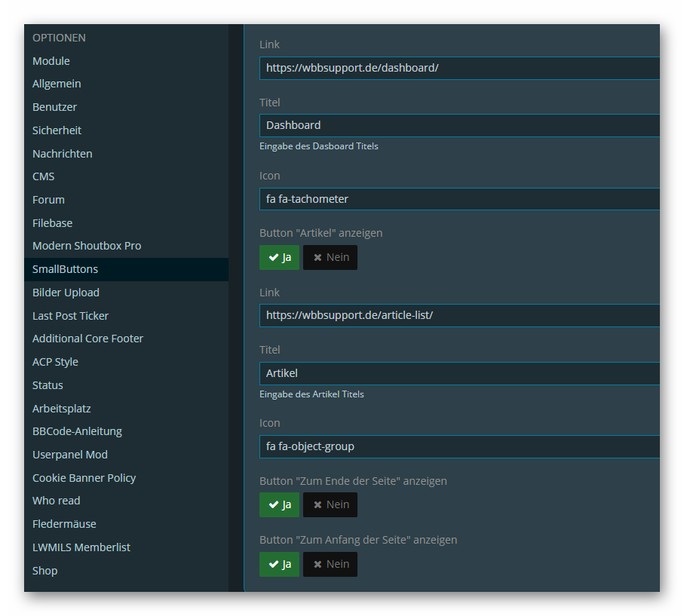684x616 pixels.
Task: Set "Zum Anfang der Seite" to Nein
Action: tap(330, 564)
